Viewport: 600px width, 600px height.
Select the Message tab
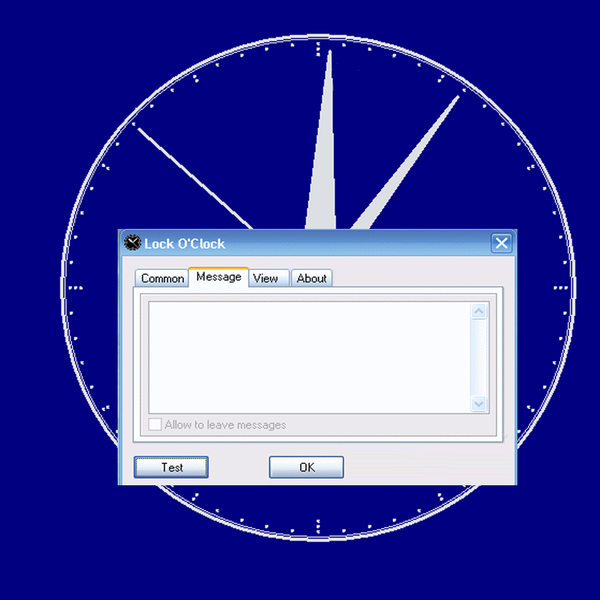coord(218,277)
